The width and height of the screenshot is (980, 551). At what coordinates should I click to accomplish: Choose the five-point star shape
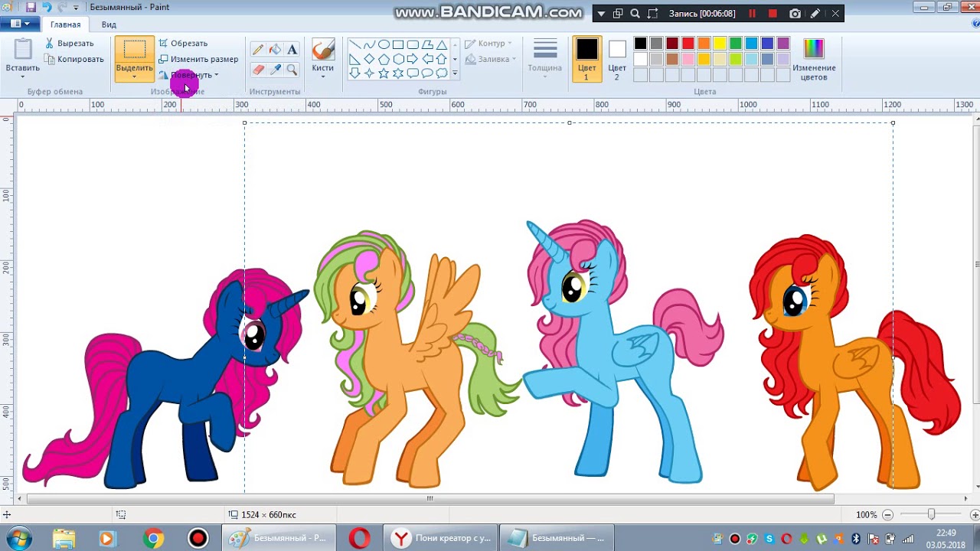tap(384, 73)
